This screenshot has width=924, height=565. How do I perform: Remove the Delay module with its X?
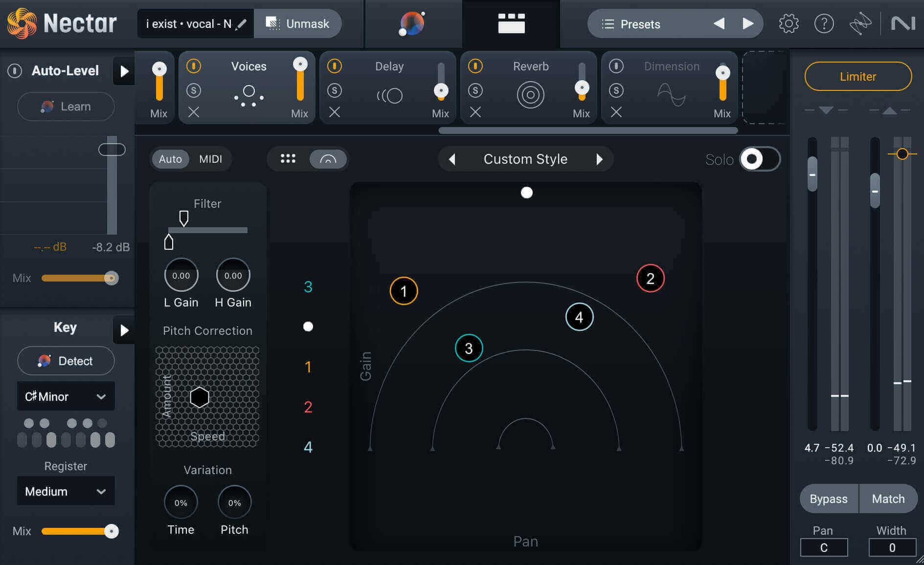click(x=335, y=112)
